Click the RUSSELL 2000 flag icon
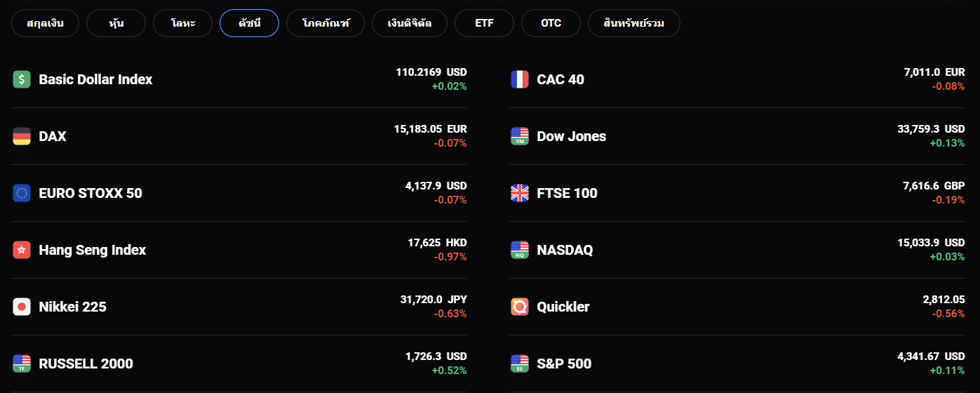The image size is (980, 393). click(x=22, y=364)
